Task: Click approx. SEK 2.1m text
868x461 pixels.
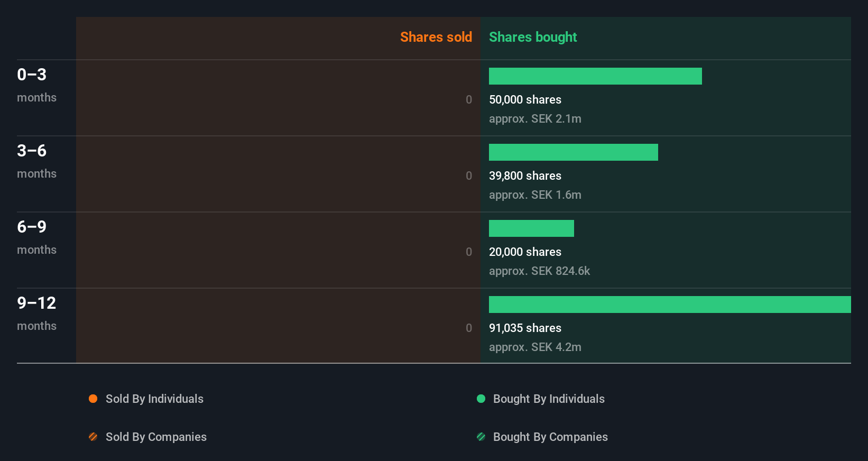Action: click(535, 119)
